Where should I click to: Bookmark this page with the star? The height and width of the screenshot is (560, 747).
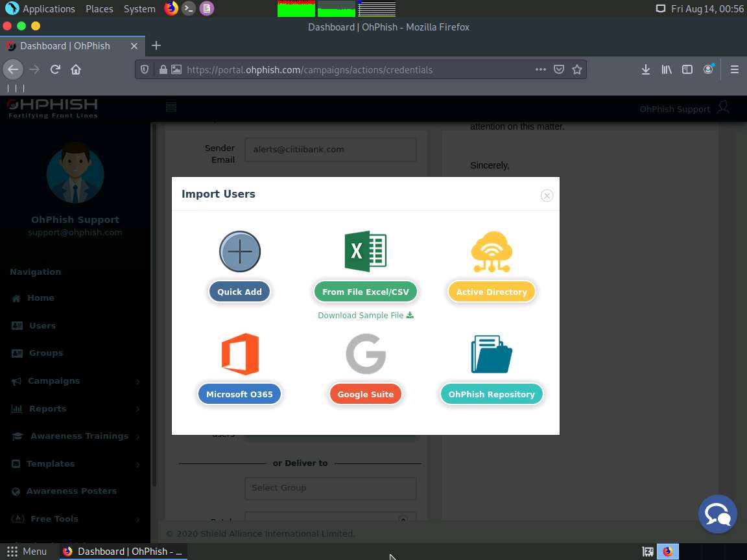point(577,69)
